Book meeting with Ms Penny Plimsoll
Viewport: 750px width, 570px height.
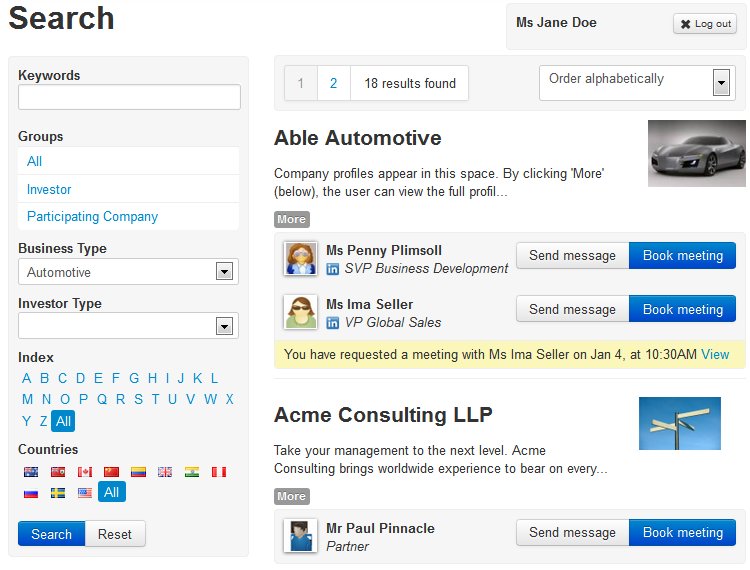(682, 255)
